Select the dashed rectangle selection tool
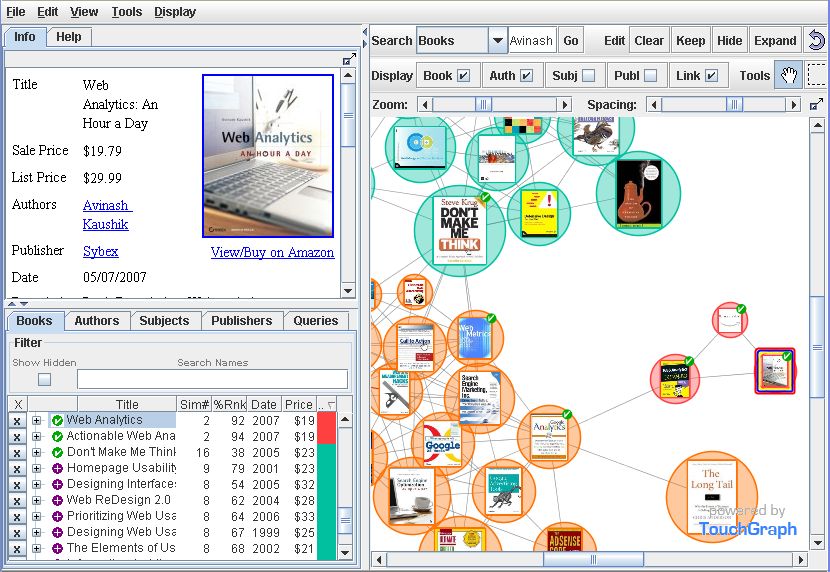The height and width of the screenshot is (572, 830). tap(817, 75)
